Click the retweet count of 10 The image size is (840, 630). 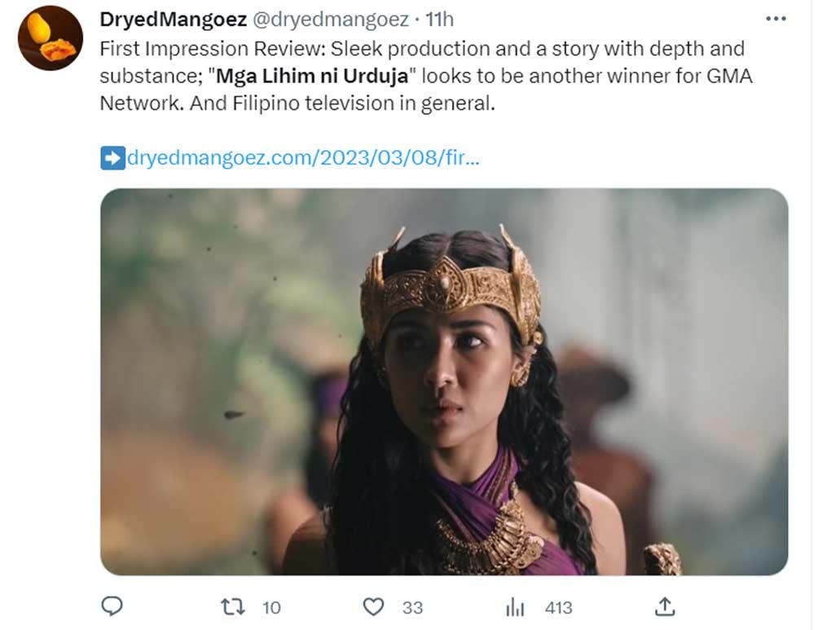pyautogui.click(x=271, y=607)
